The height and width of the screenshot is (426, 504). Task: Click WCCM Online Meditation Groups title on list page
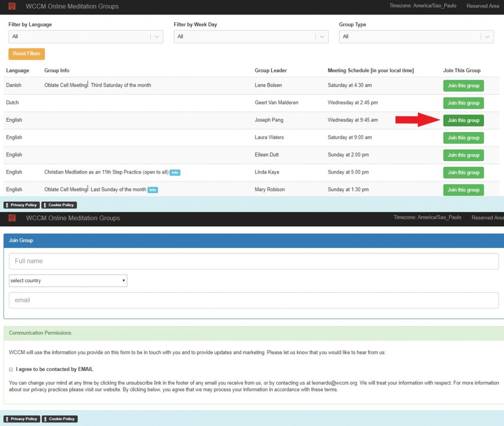[72, 6]
